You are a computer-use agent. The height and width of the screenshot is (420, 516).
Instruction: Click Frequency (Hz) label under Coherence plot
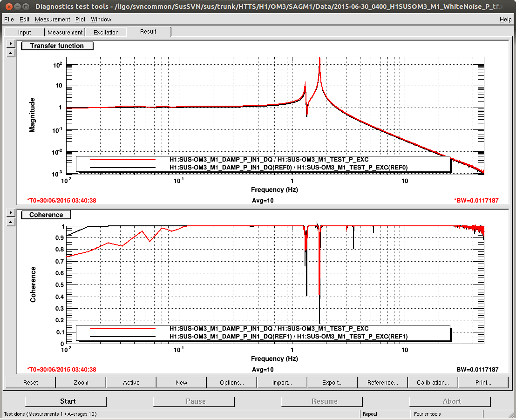pyautogui.click(x=274, y=359)
